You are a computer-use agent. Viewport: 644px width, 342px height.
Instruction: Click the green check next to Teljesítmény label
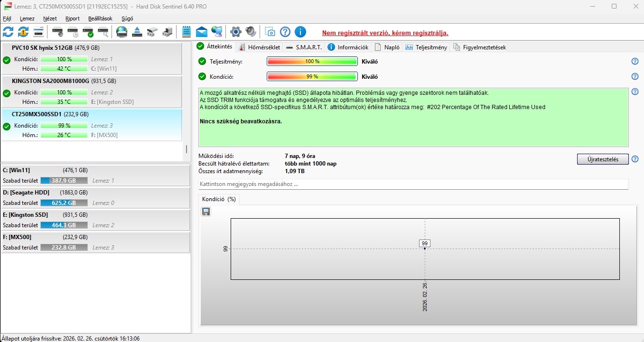pos(203,62)
